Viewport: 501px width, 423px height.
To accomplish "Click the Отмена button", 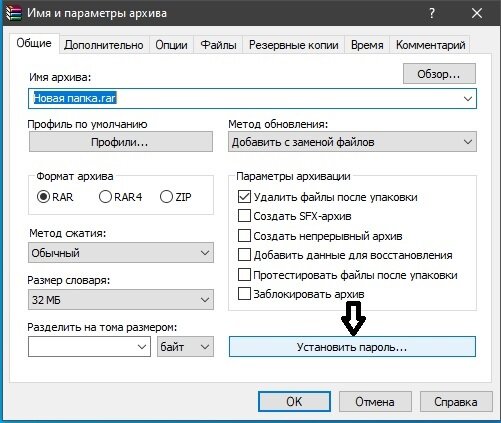I will [x=375, y=402].
